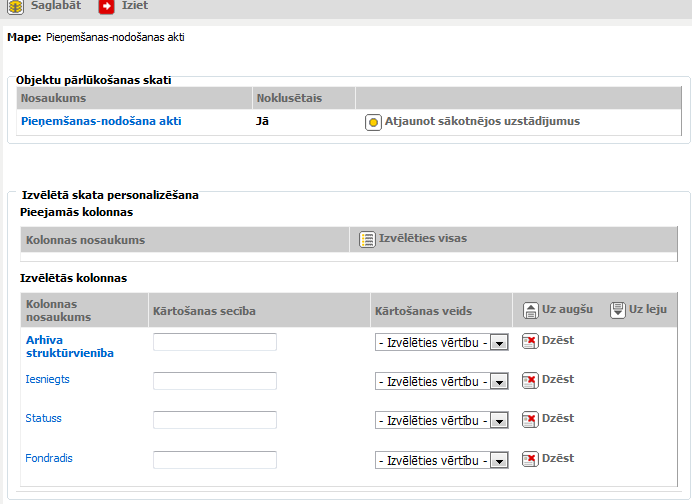
Task: Select the Iesniegts column link
Action: (x=47, y=379)
